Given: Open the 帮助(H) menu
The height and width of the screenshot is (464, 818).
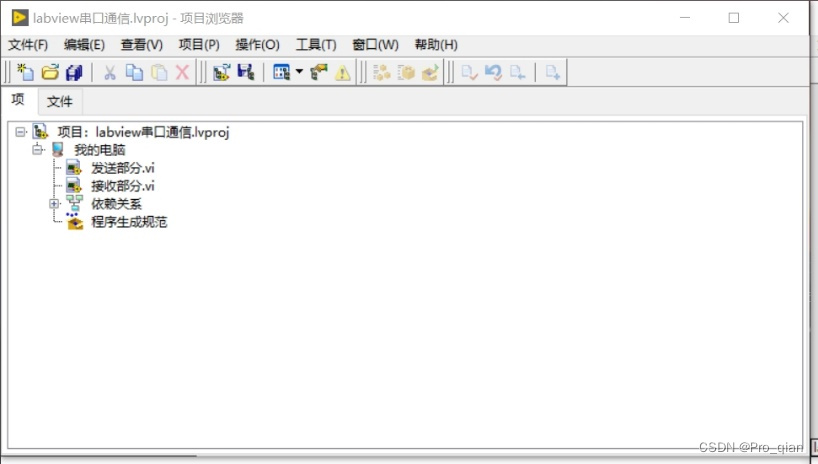Looking at the screenshot, I should pos(436,45).
